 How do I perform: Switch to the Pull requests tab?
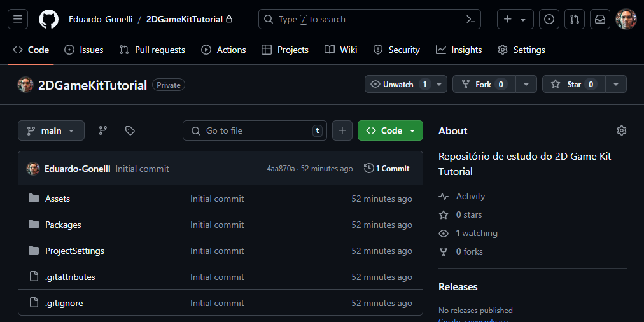point(152,50)
